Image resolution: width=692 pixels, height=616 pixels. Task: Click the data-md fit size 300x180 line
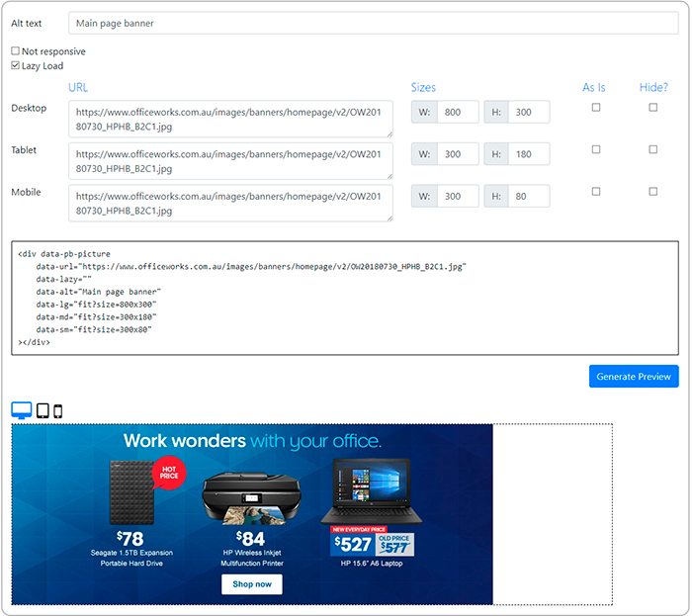tap(96, 316)
